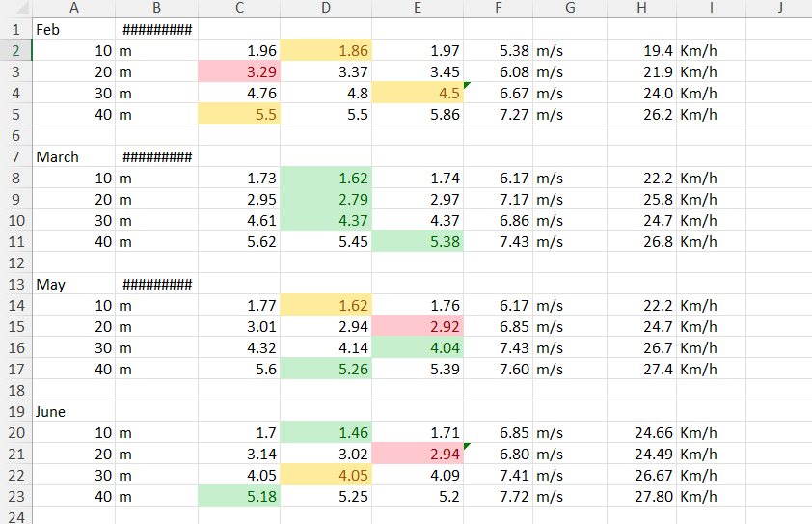The image size is (812, 524).
Task: Click red cell with value 2.94 in row 21
Action: click(x=418, y=454)
